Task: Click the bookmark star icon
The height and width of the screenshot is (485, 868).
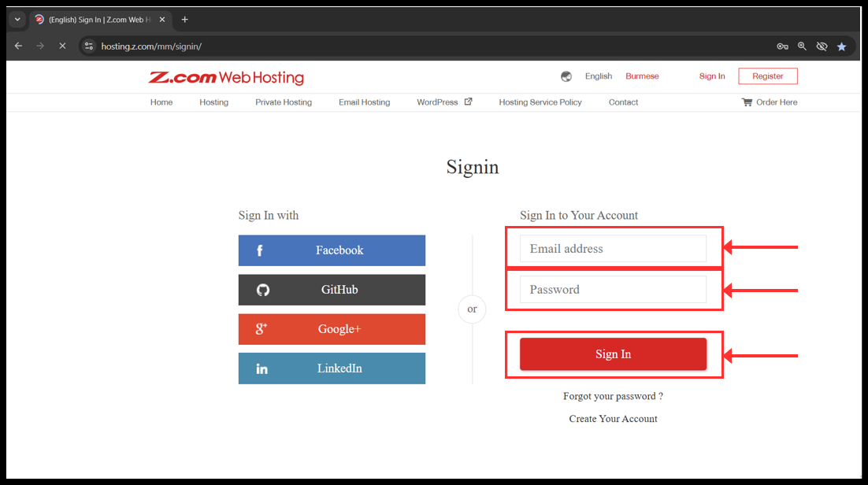Action: (841, 46)
